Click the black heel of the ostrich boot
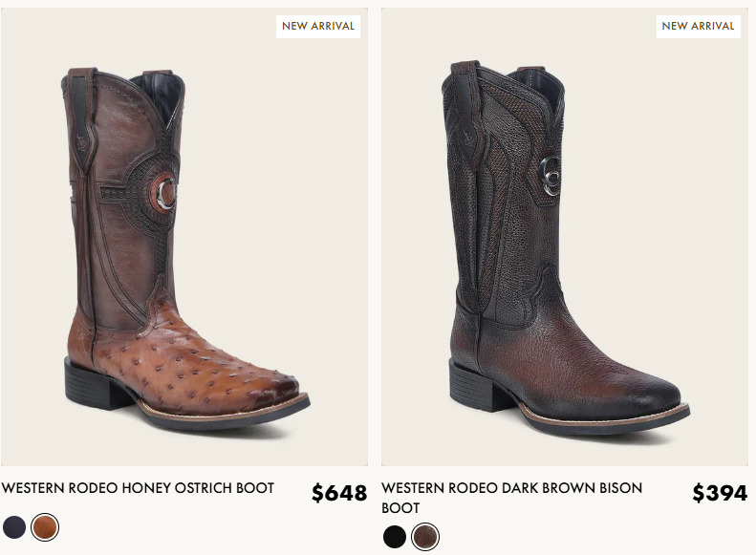Screen dimensions: 756x555 (94, 385)
